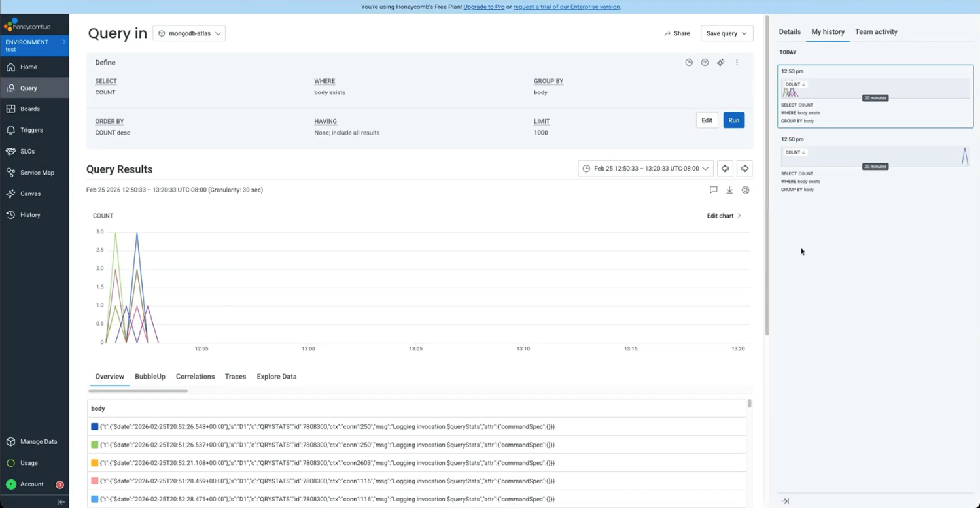Shift time range forward with the right arrow
The height and width of the screenshot is (508, 980).
point(744,169)
